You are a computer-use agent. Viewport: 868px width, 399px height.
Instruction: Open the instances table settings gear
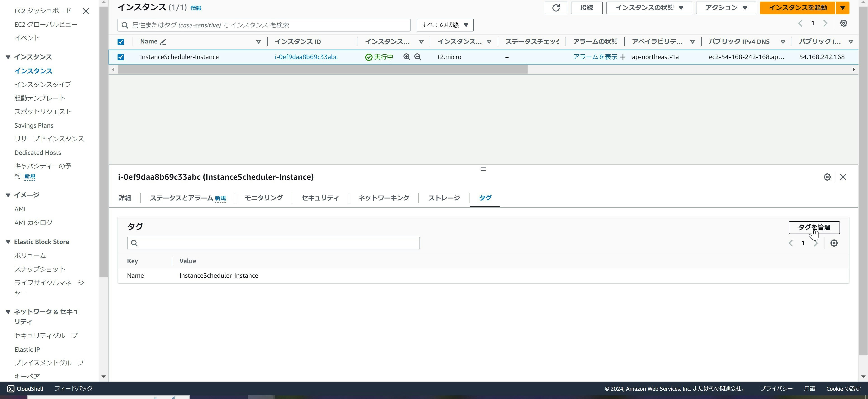(x=843, y=24)
